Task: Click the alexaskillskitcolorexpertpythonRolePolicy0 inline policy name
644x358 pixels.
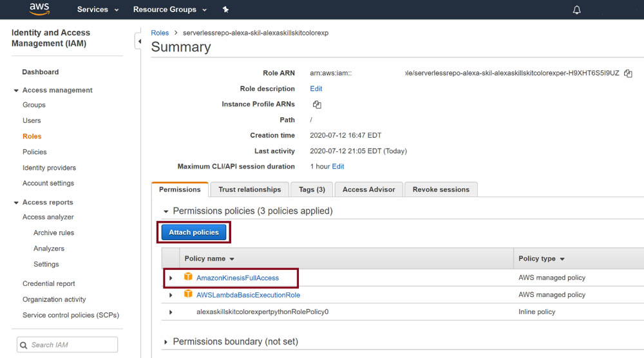Action: coord(263,312)
